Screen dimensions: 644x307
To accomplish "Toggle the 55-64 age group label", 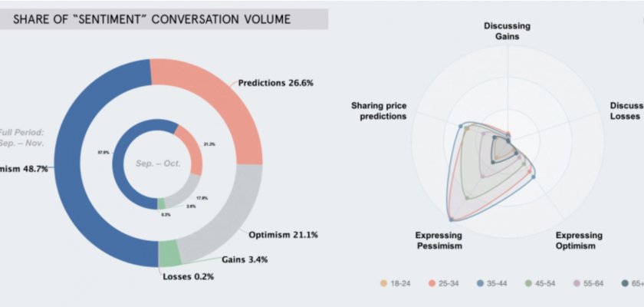I will pos(593,283).
